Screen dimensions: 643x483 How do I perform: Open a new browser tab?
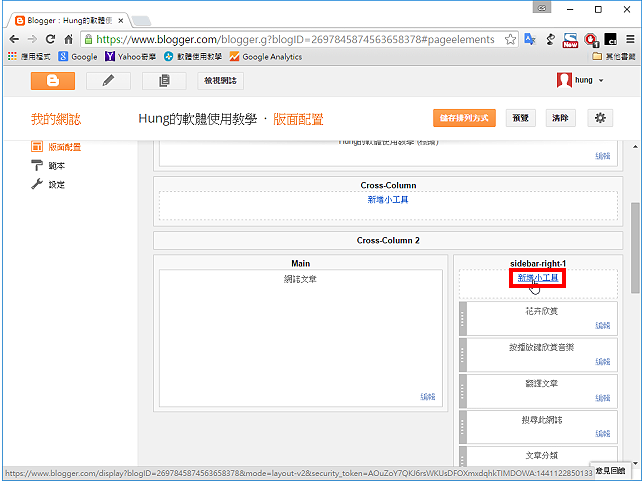[x=141, y=21]
